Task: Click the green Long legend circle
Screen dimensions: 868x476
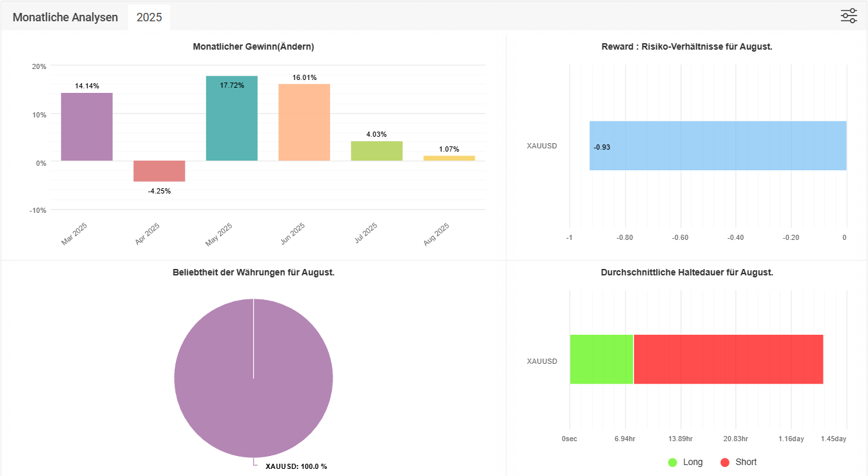Action: pos(673,462)
